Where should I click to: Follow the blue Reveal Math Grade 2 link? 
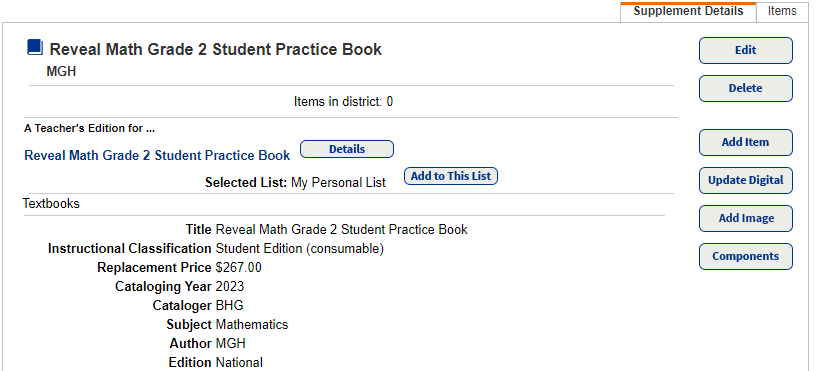[157, 156]
